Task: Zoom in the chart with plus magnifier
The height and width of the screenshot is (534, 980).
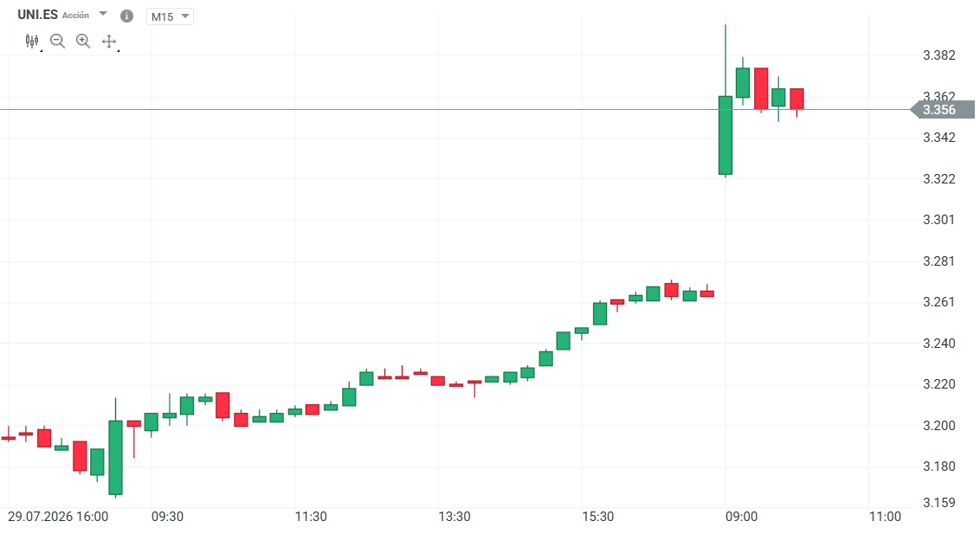Action: (x=83, y=42)
